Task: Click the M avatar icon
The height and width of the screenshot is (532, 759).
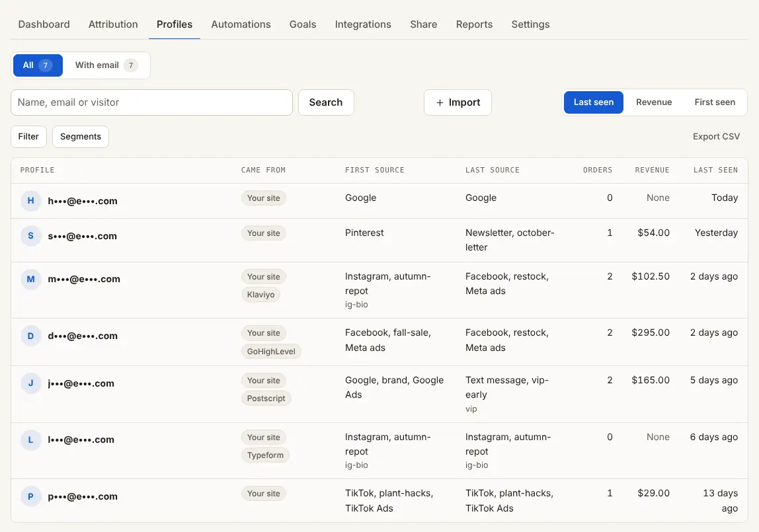Action: pos(30,279)
